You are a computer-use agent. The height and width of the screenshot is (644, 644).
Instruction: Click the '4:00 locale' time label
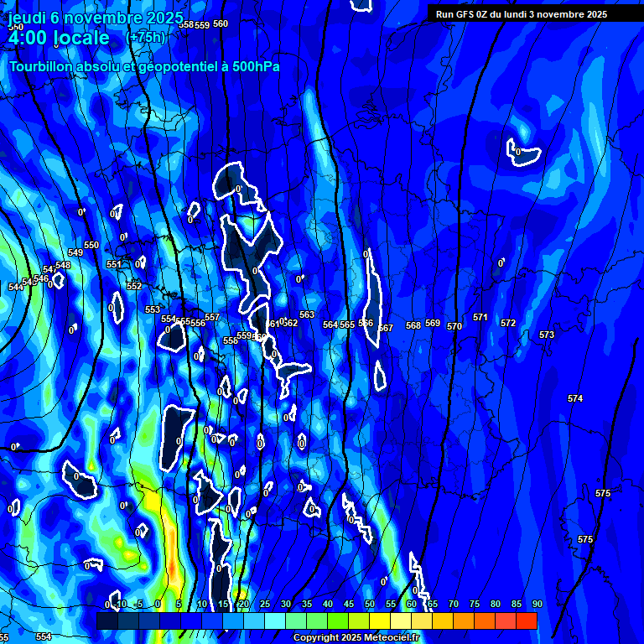(59, 38)
